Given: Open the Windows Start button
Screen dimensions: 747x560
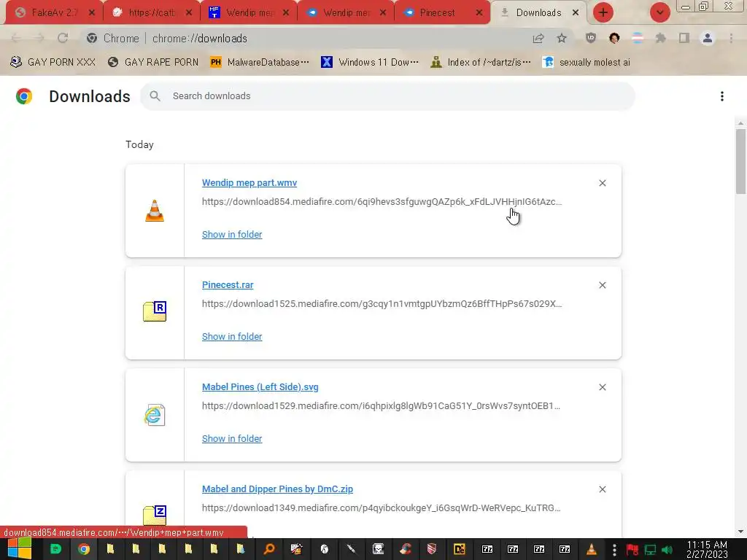Looking at the screenshot, I should 20,548.
